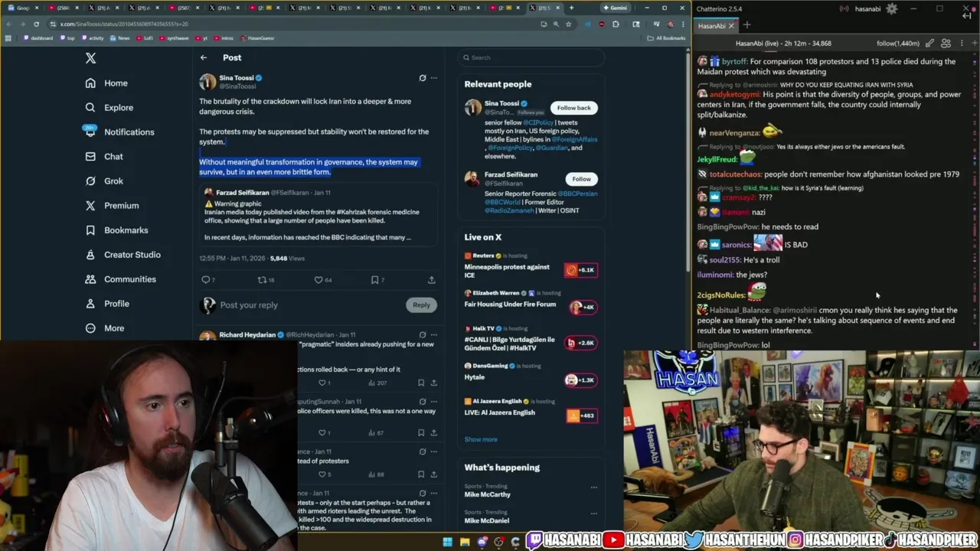Open Chatterino split three-dot menu
980x551 pixels.
960,44
